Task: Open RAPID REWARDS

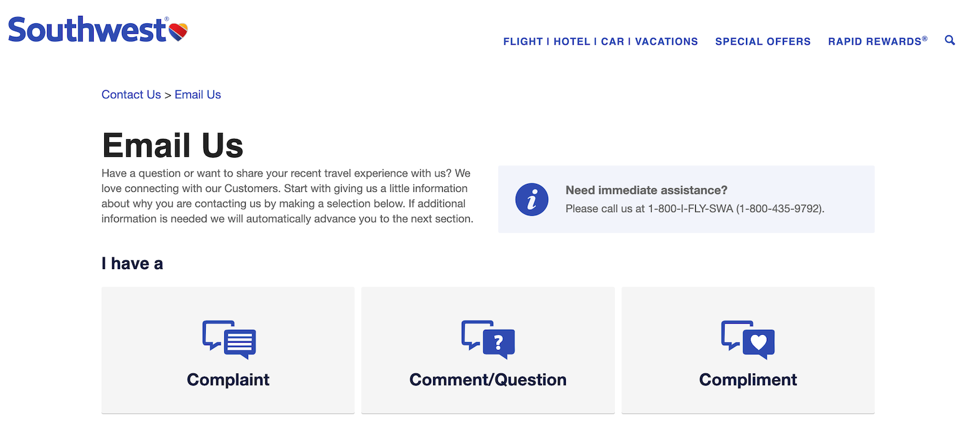Action: coord(876,41)
